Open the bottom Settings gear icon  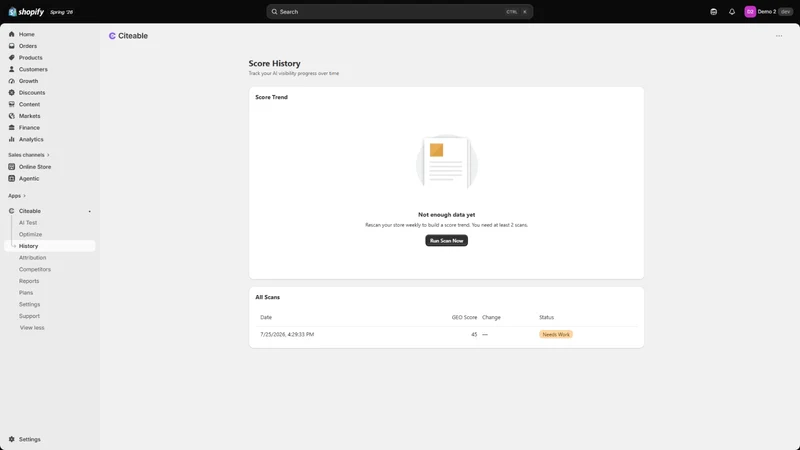[x=12, y=439]
